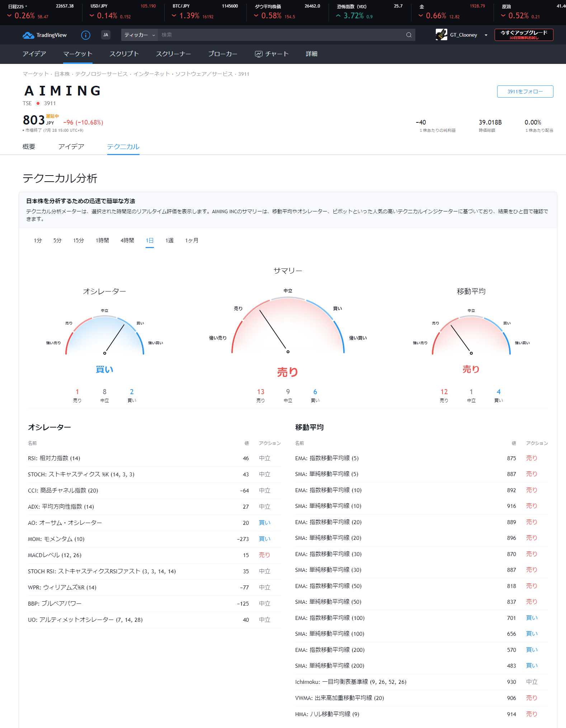Image resolution: width=566 pixels, height=728 pixels.
Task: Open the ブローカー navigation menu
Action: click(223, 54)
